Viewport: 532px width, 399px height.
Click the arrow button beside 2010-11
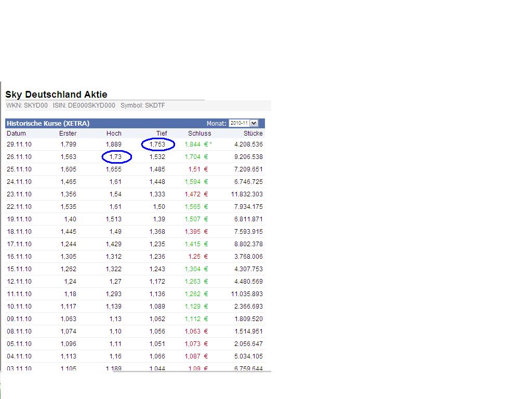(x=254, y=123)
